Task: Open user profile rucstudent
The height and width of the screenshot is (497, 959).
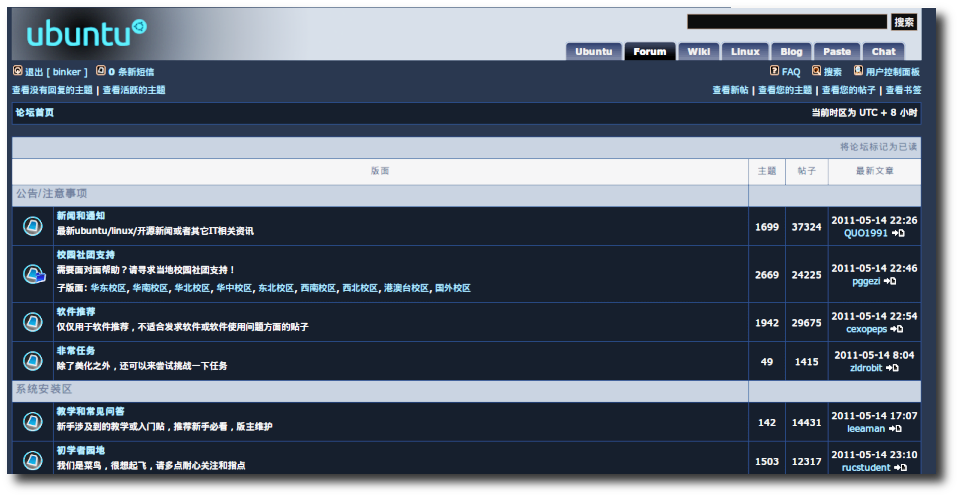Action: click(x=866, y=468)
